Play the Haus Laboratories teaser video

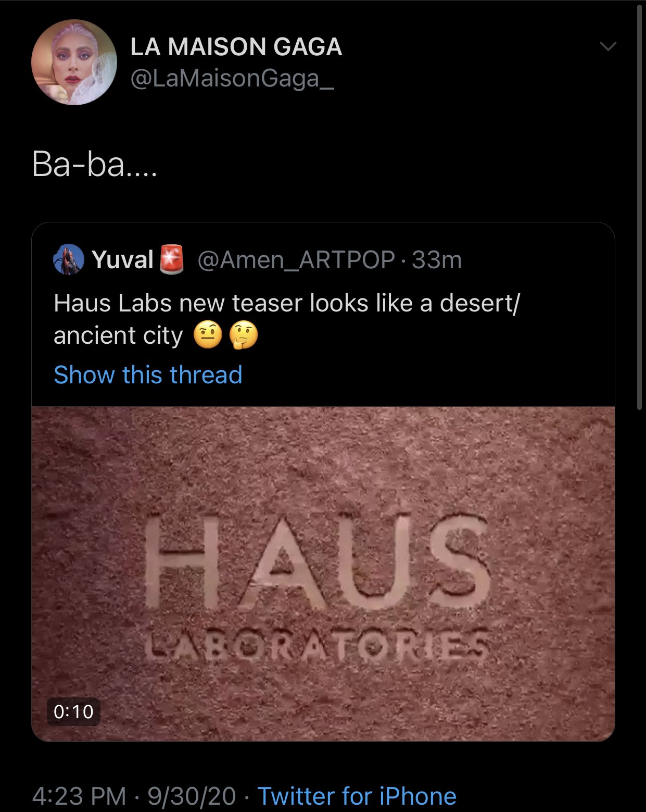[x=323, y=574]
